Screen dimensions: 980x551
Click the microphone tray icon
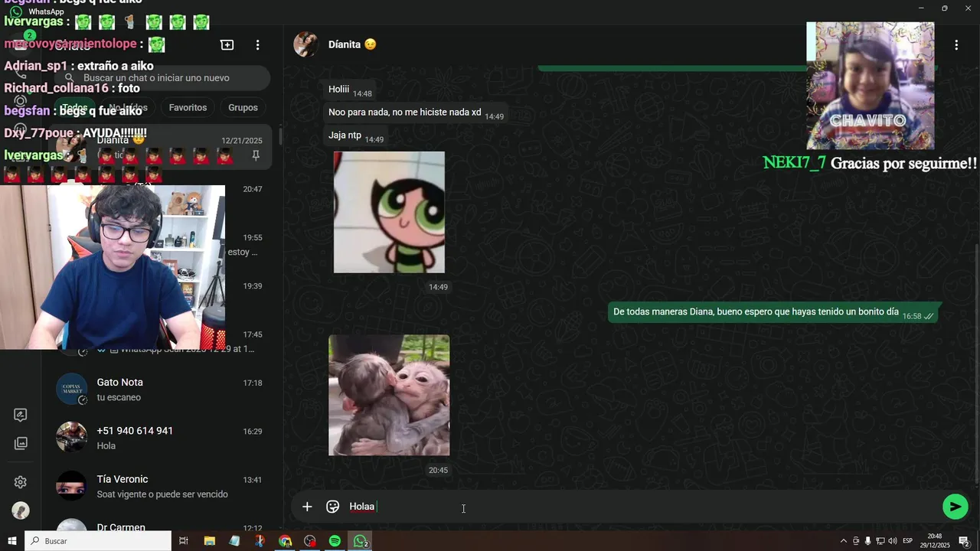point(868,541)
